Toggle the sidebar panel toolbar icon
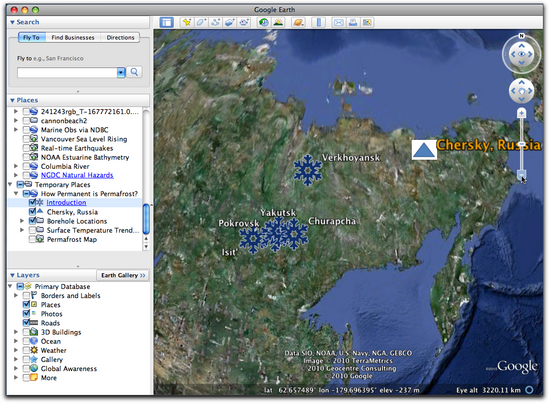The image size is (549, 403). coord(166,22)
